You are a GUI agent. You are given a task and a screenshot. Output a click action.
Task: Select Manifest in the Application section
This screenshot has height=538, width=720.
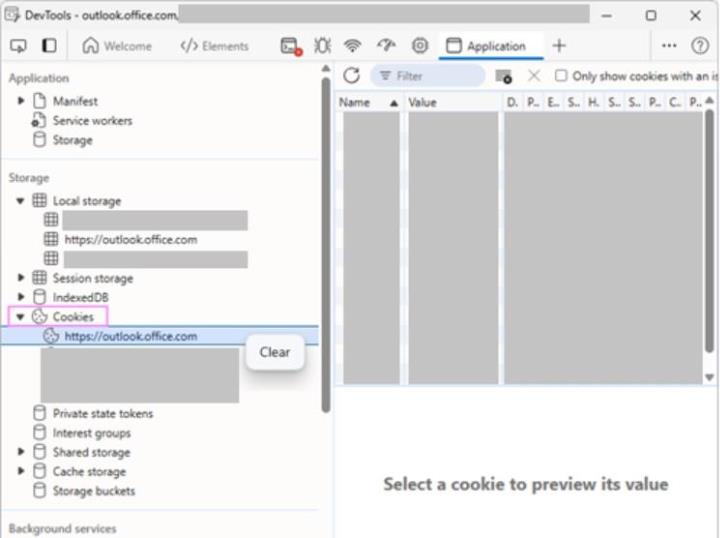coord(75,101)
